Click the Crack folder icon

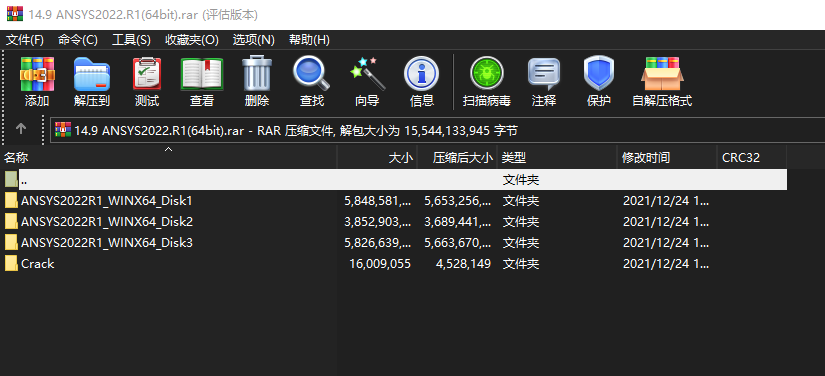click(11, 263)
